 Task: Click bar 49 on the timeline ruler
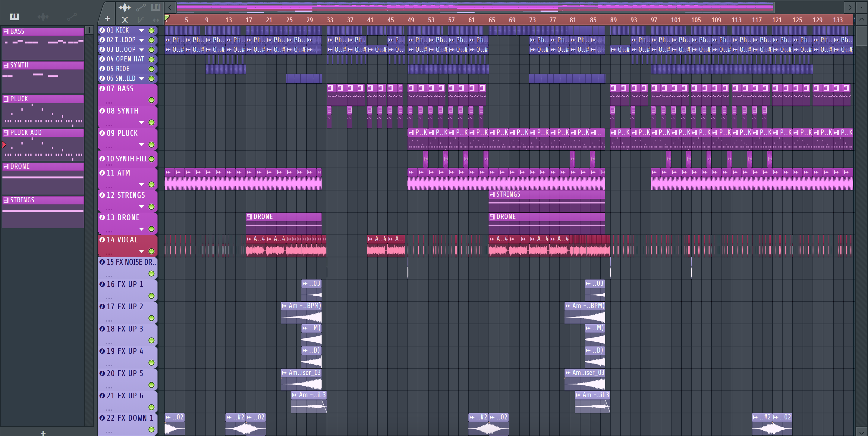(411, 20)
